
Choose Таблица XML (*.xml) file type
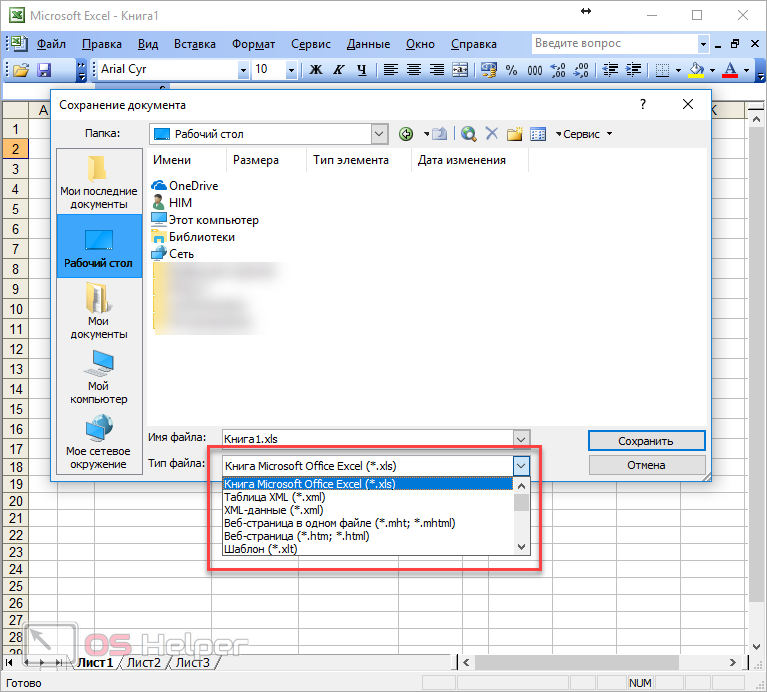pos(367,497)
